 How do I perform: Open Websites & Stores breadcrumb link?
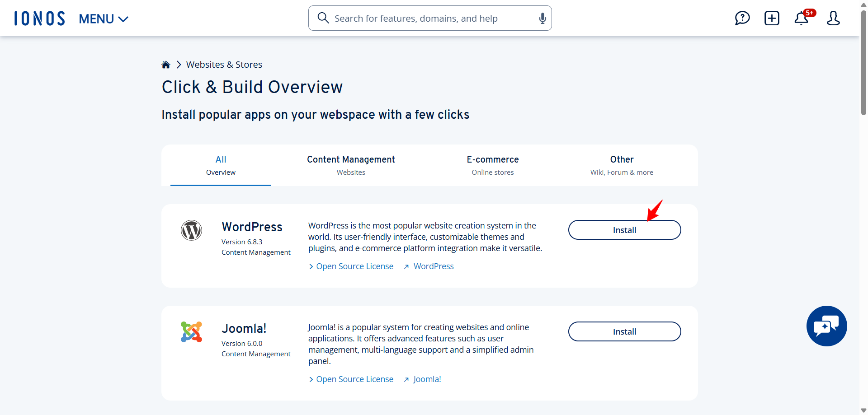(x=224, y=65)
